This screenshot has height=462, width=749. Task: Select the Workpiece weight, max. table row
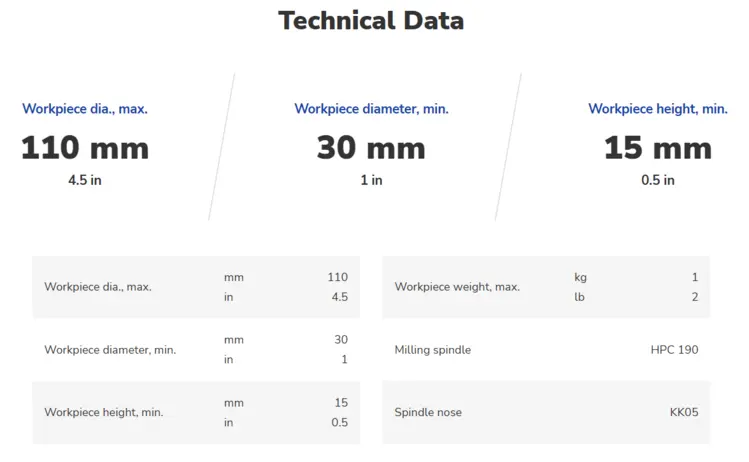546,287
